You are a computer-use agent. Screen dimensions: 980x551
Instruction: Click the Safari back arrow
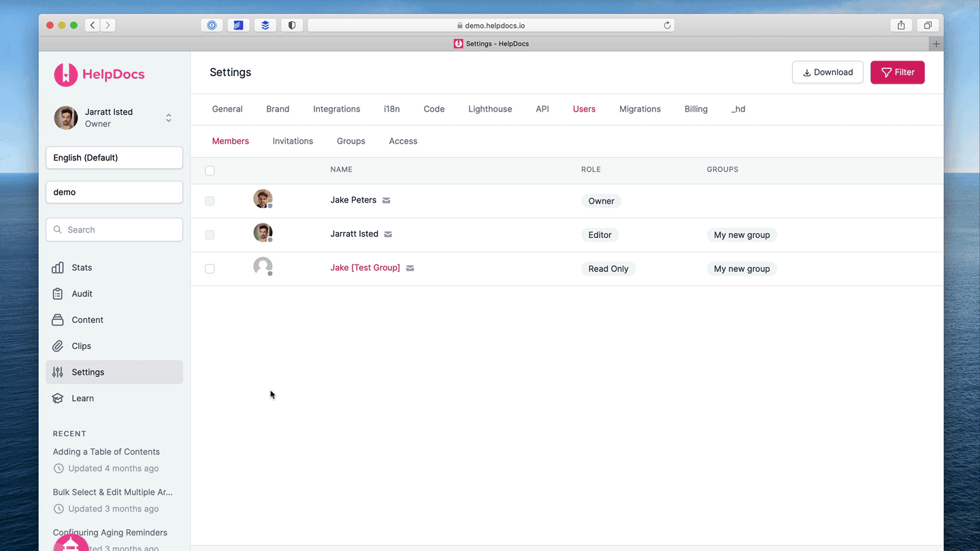point(93,25)
